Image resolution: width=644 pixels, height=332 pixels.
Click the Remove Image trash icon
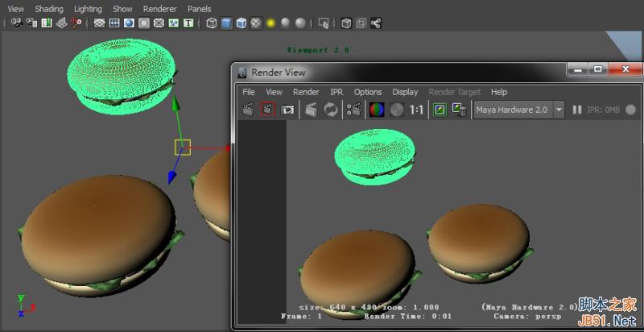click(459, 110)
